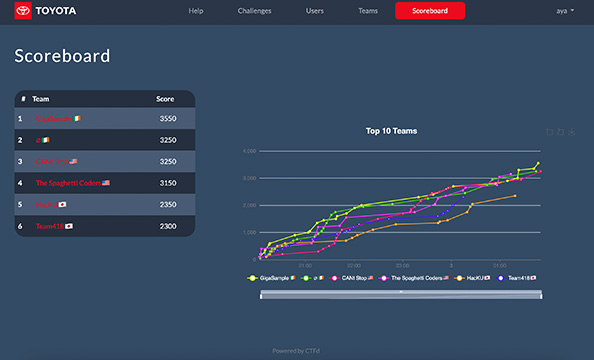Toggle The Spaghetti Coders legend entry
The image size is (594, 360).
(414, 278)
